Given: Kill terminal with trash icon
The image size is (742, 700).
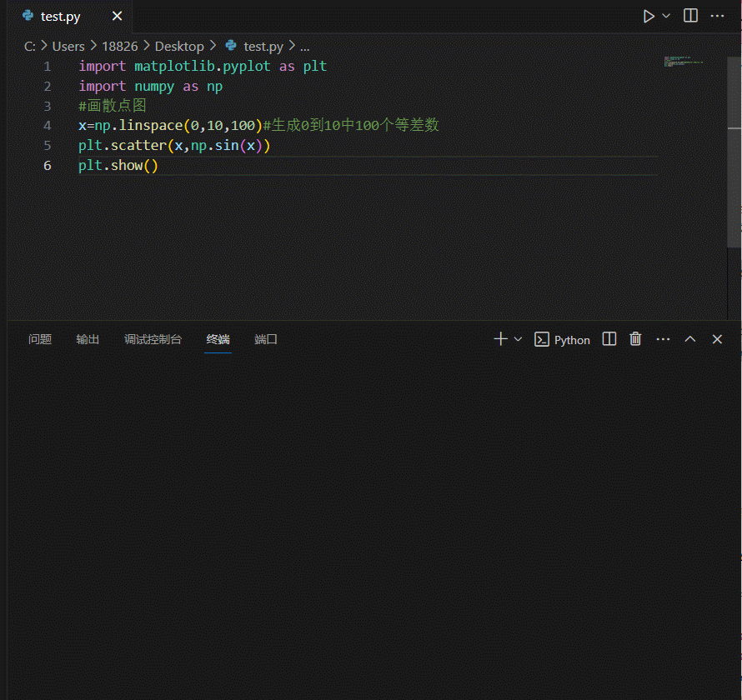Looking at the screenshot, I should [x=635, y=339].
